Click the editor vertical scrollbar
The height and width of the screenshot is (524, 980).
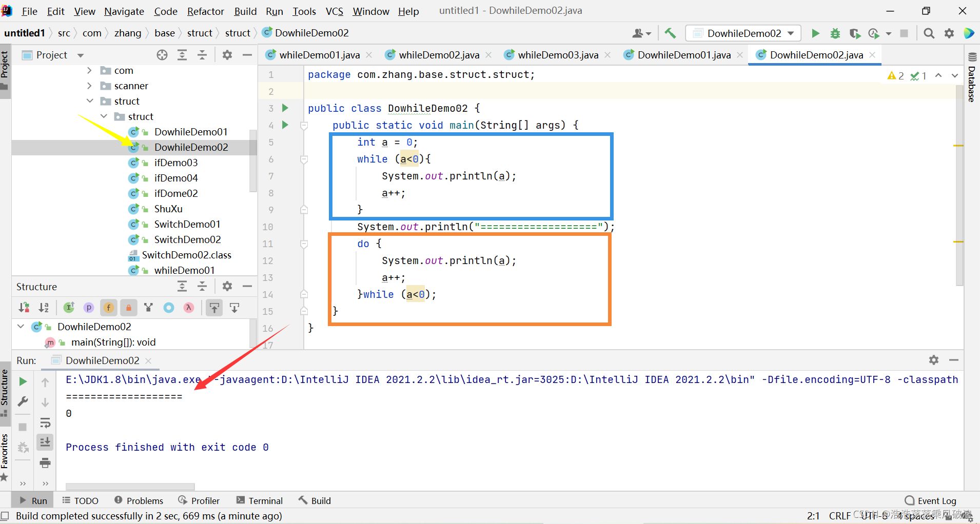[x=959, y=185]
